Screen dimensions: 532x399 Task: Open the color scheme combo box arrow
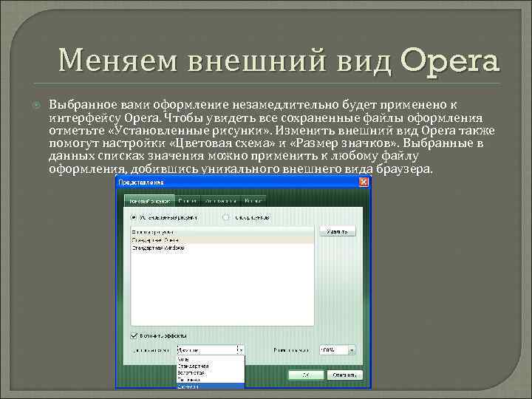click(240, 349)
